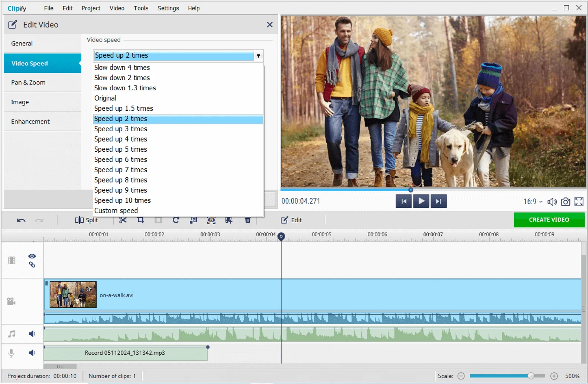Open the Project menu
Image resolution: width=588 pixels, height=384 pixels.
tap(91, 8)
